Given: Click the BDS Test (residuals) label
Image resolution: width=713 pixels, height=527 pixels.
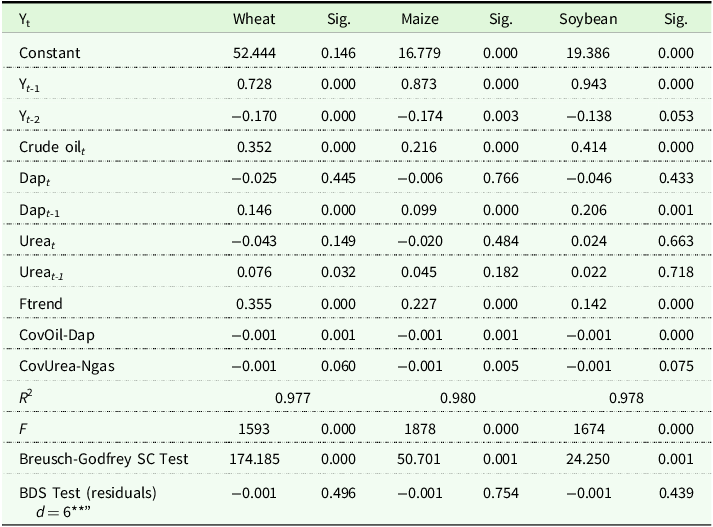Looking at the screenshot, I should tap(89, 493).
